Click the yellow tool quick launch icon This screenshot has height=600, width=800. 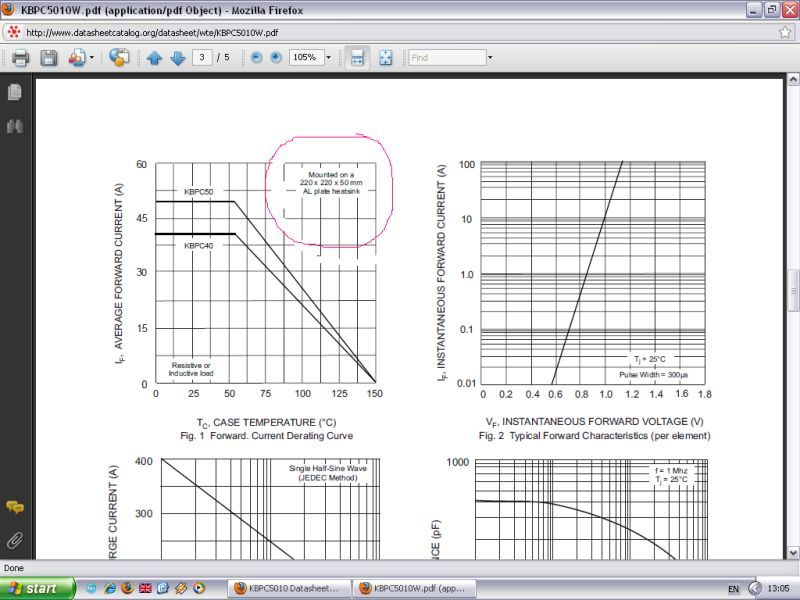click(181, 588)
